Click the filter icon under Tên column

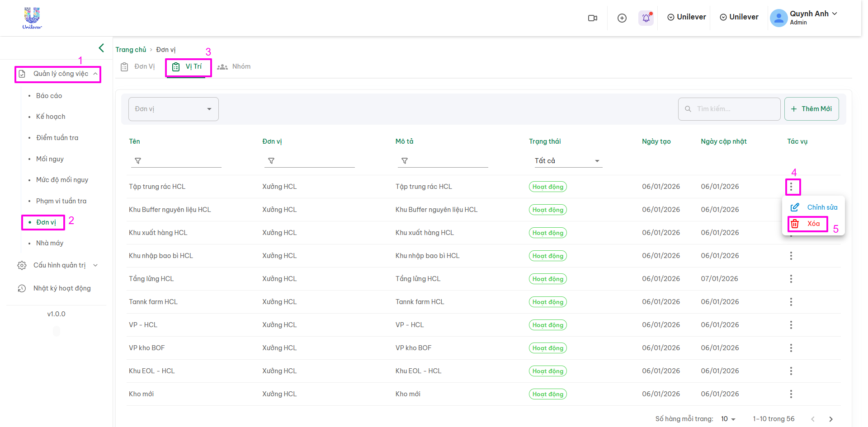(x=138, y=161)
